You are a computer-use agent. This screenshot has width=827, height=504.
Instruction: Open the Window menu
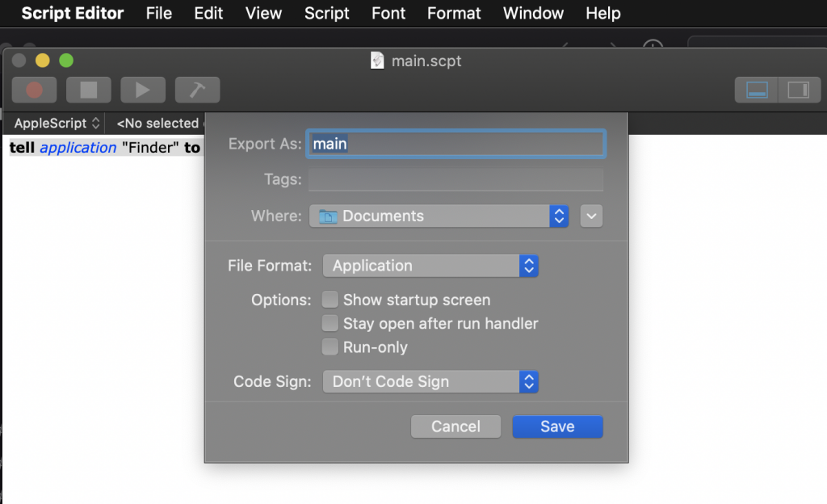point(533,13)
